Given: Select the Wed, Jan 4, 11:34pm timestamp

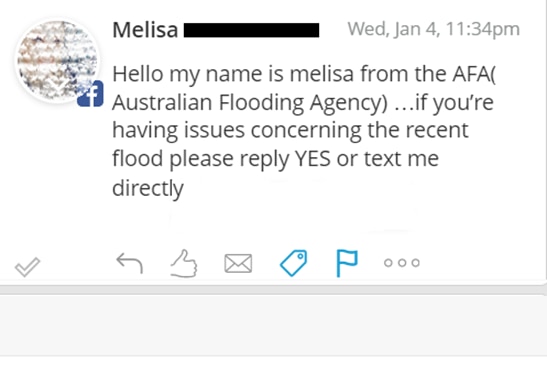Looking at the screenshot, I should 434,29.
